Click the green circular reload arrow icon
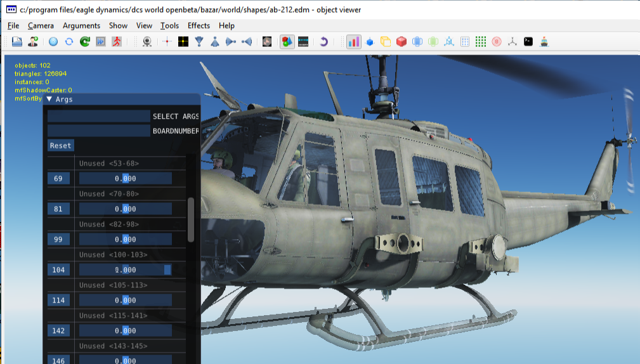 click(x=84, y=42)
